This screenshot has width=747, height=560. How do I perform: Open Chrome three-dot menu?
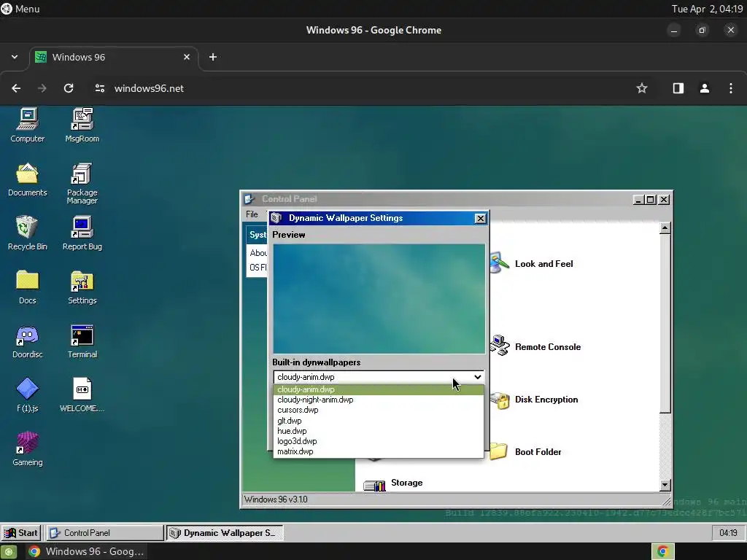731,88
